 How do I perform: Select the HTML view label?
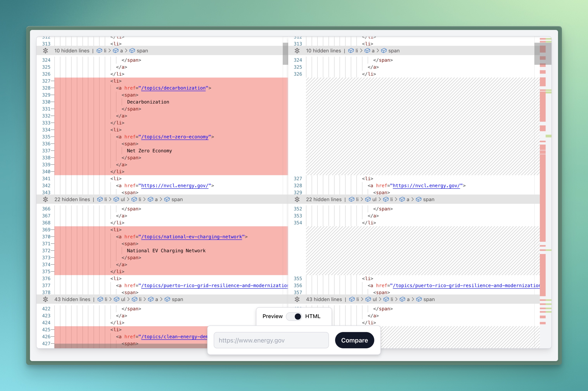coord(313,316)
